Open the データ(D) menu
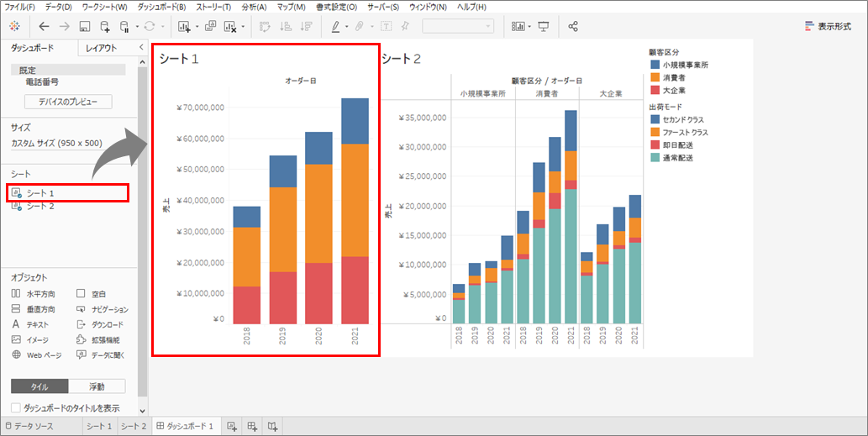The image size is (868, 436). click(x=58, y=7)
